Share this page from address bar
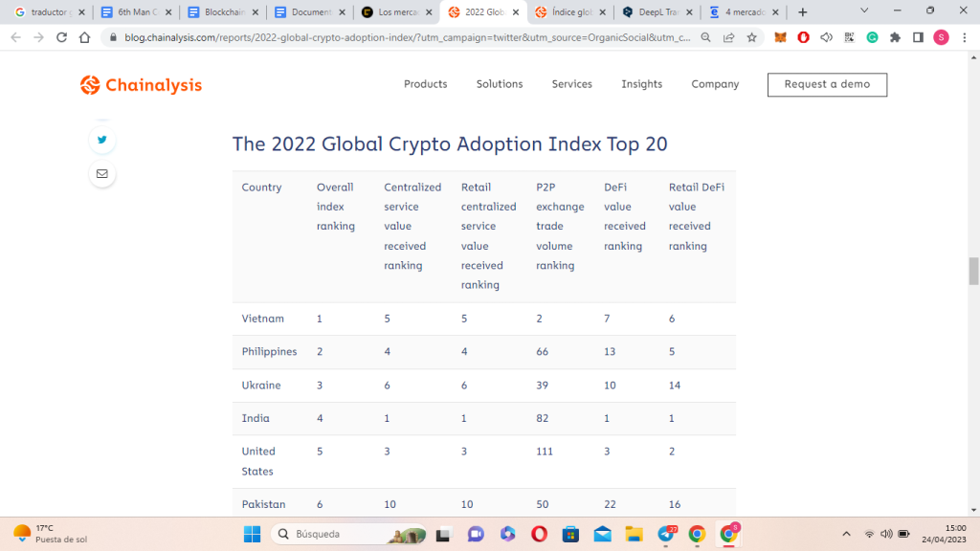 coord(728,37)
